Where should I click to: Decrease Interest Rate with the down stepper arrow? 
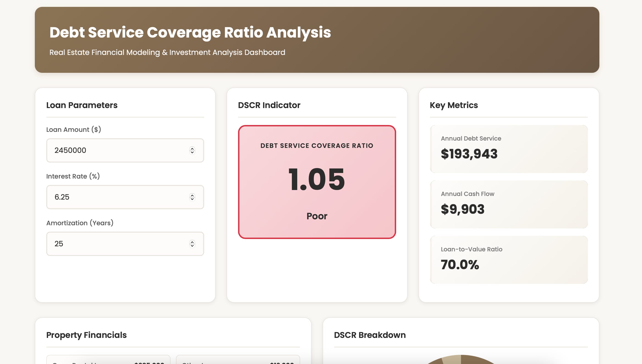click(x=192, y=199)
